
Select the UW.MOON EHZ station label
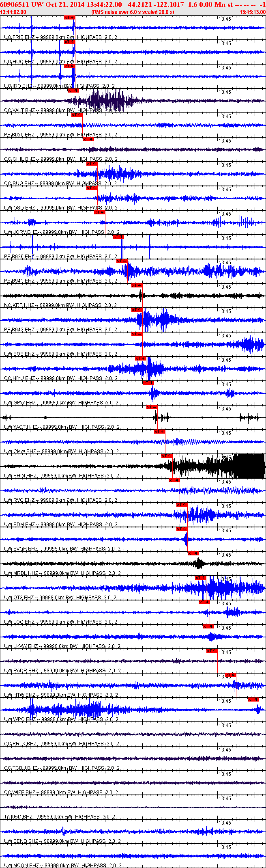(62, 866)
